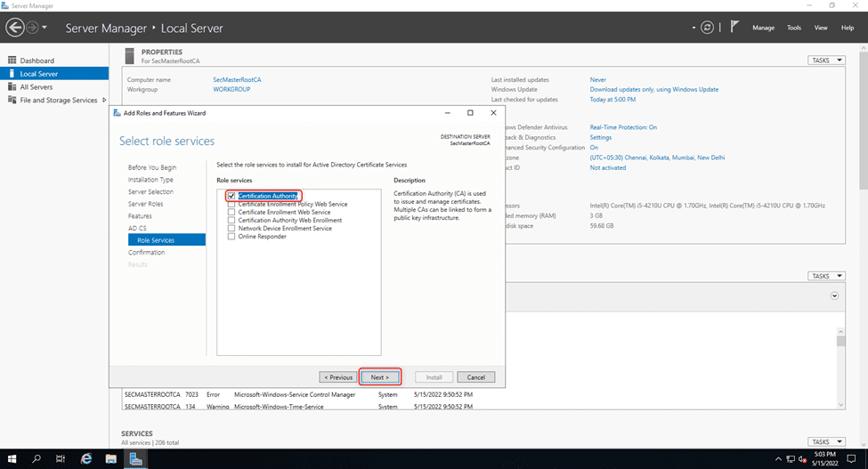The image size is (868, 469).
Task: Click the network tray icon
Action: pyautogui.click(x=791, y=459)
